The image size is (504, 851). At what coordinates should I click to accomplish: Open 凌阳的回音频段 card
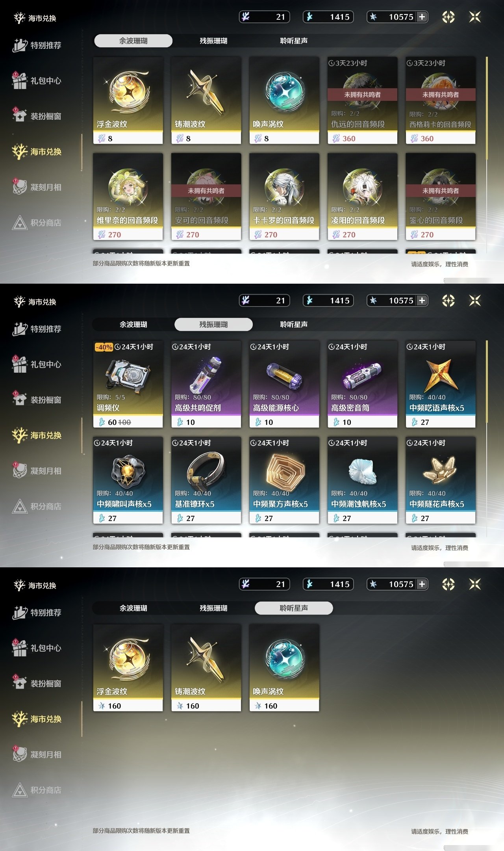pyautogui.click(x=362, y=197)
